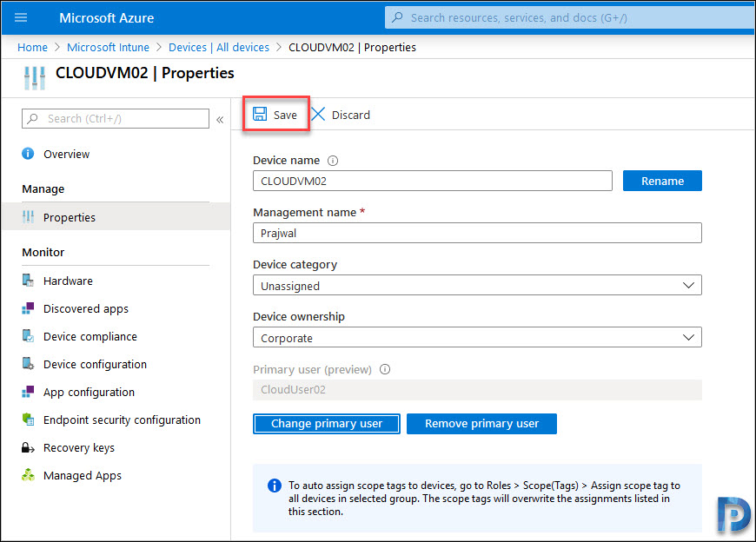This screenshot has width=756, height=542.
Task: Collapse the sidebar with double chevron
Action: [220, 120]
